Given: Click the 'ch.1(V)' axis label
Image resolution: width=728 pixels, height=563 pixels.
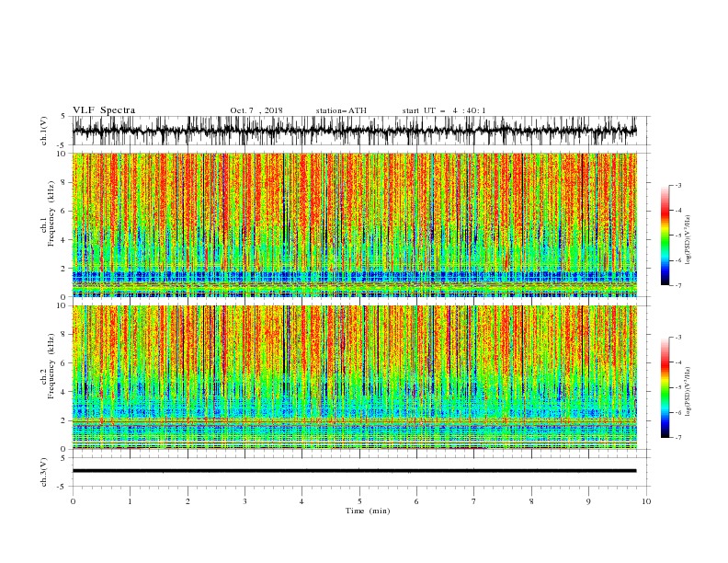Looking at the screenshot, I should coord(44,131).
